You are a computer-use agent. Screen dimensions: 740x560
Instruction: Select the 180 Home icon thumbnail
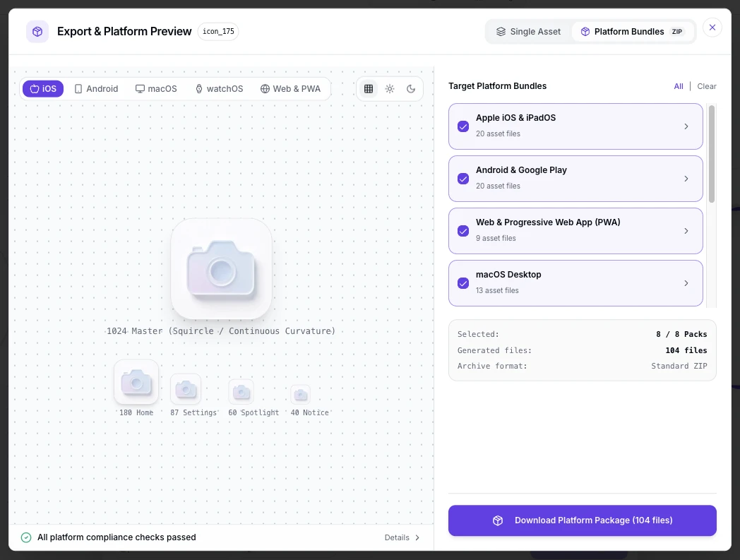tap(136, 382)
